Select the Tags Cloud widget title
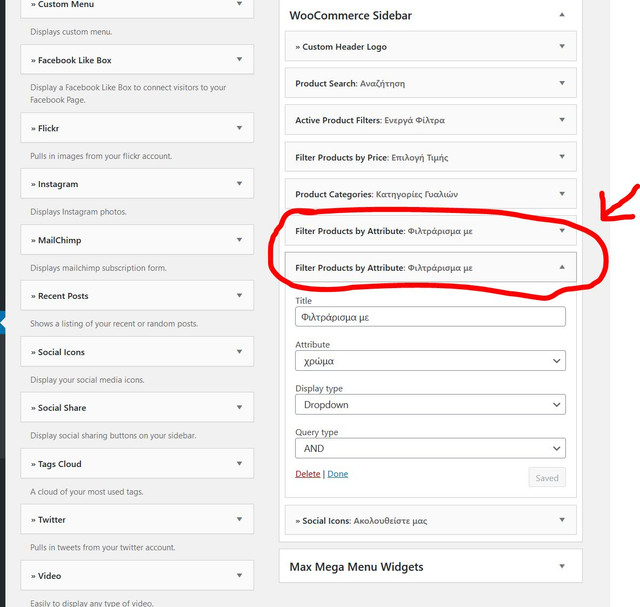The image size is (640, 607). [60, 464]
